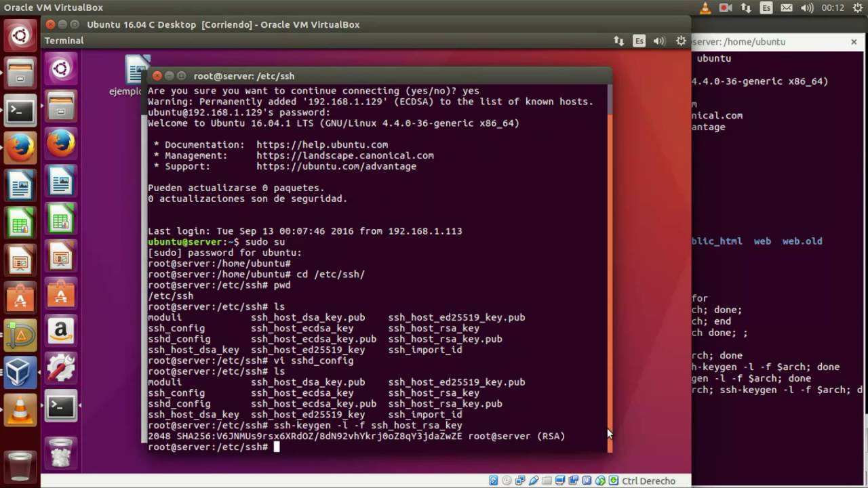Open the Trash in the guest VM launcher

pyautogui.click(x=61, y=452)
